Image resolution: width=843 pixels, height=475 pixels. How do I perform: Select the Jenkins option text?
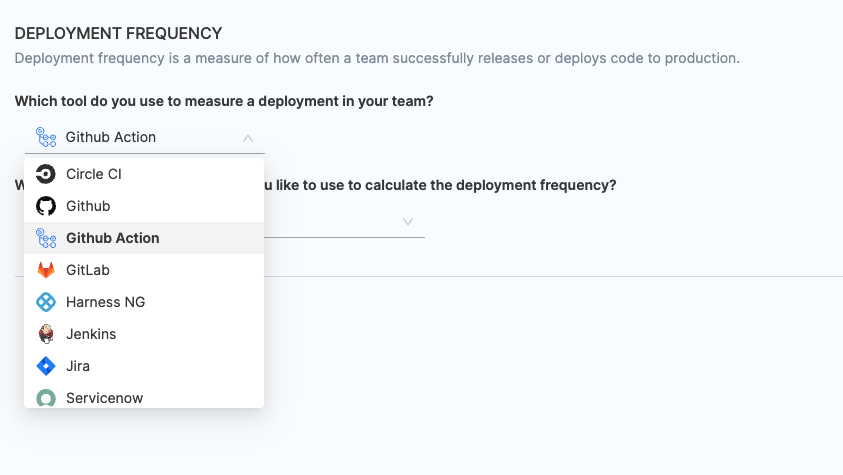[x=91, y=334]
